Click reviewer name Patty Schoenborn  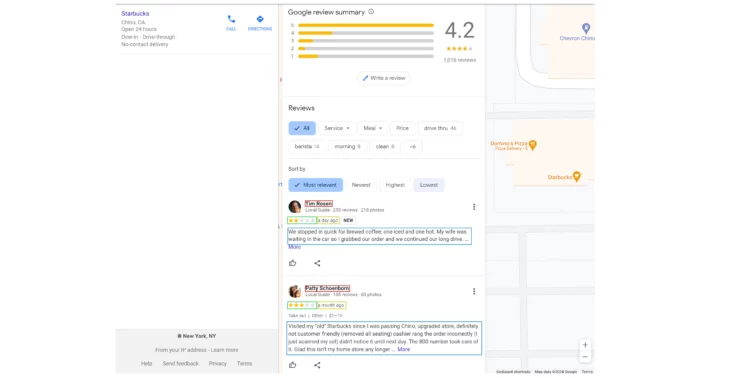(327, 288)
